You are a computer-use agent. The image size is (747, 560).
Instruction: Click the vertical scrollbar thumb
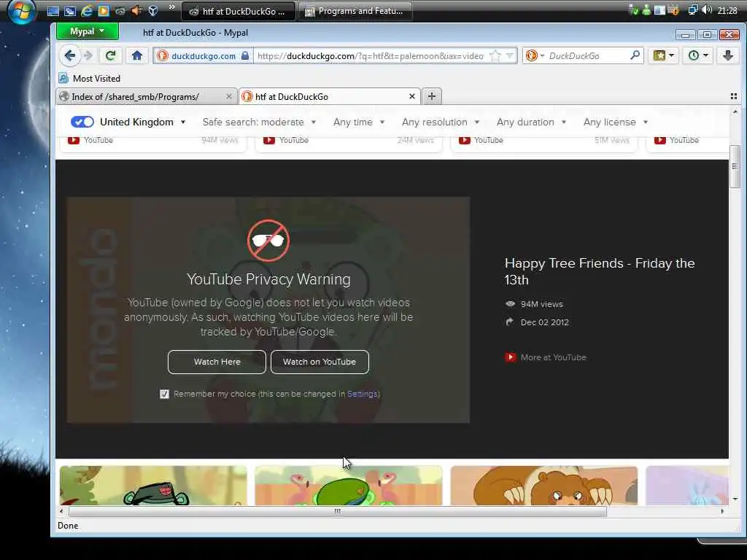735,167
